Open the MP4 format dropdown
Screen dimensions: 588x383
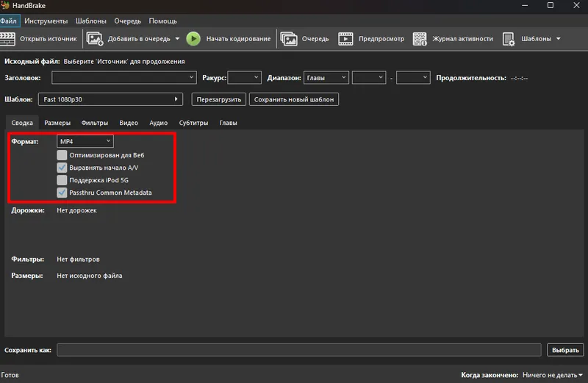point(85,141)
